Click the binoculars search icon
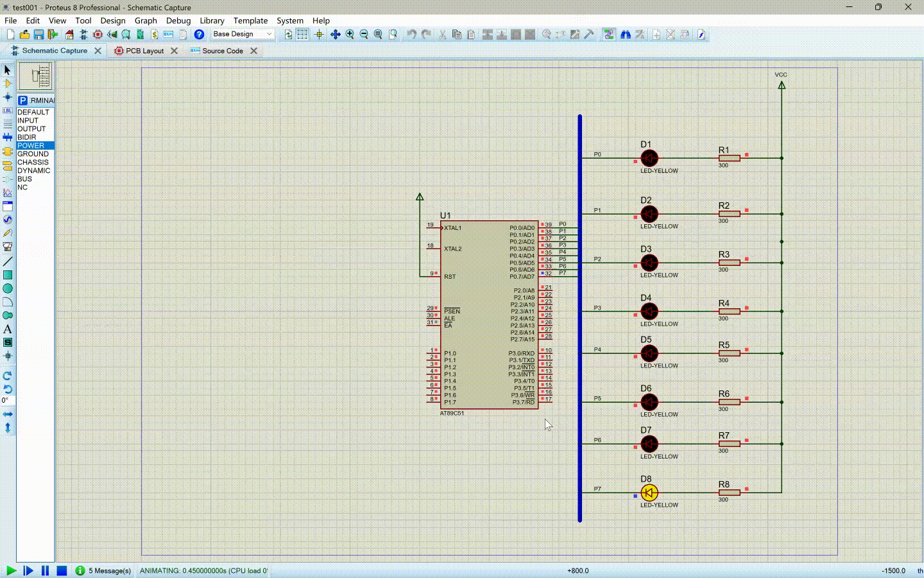 [626, 35]
